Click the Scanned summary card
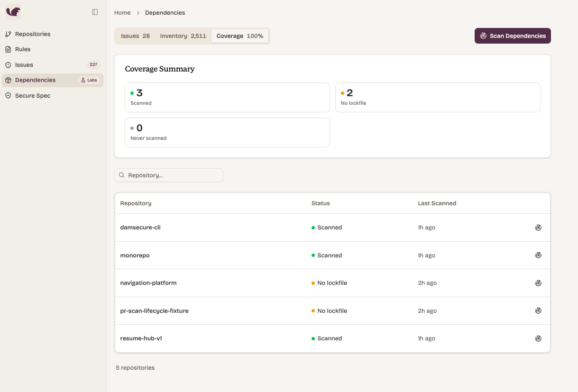 pyautogui.click(x=227, y=97)
